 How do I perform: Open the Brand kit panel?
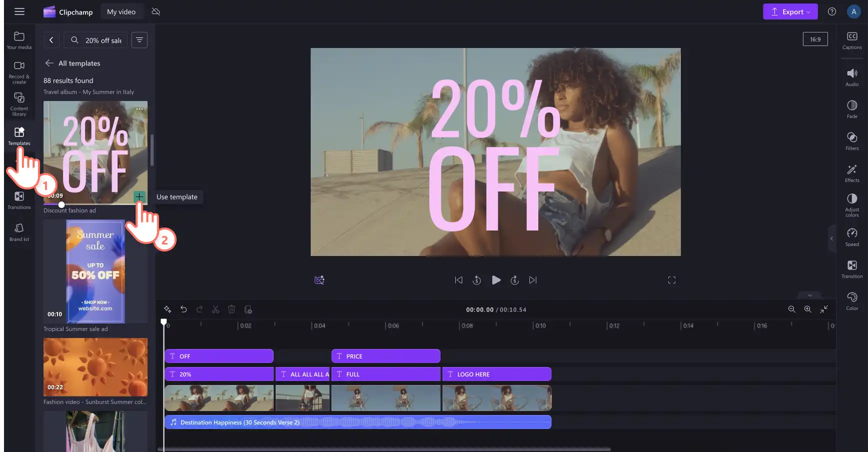pos(19,232)
